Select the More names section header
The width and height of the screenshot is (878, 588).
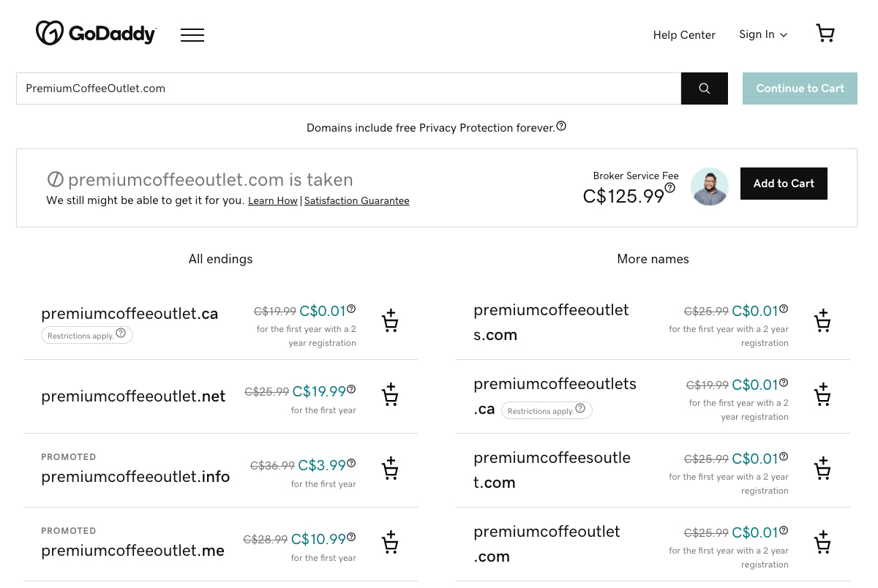point(653,259)
